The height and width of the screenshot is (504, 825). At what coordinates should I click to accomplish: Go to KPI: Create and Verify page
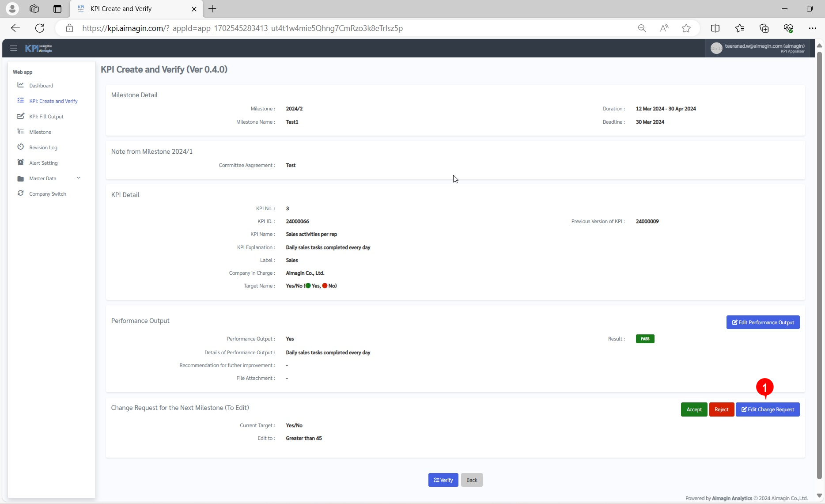[x=53, y=101]
